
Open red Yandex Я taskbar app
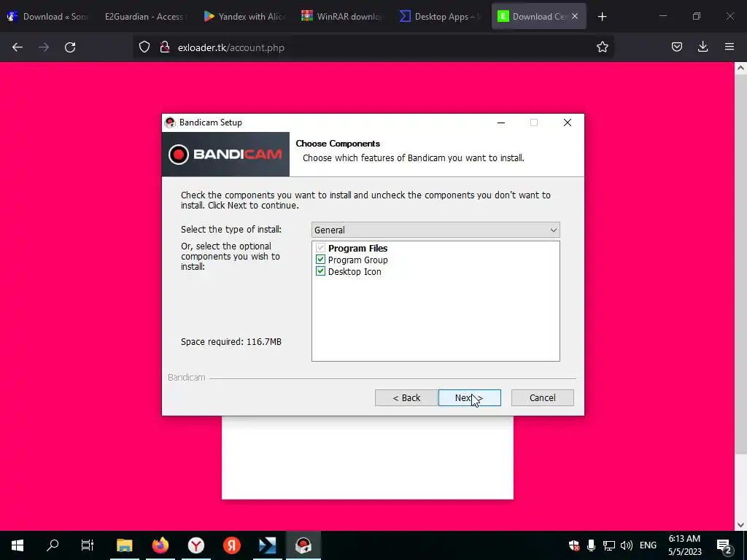231,545
